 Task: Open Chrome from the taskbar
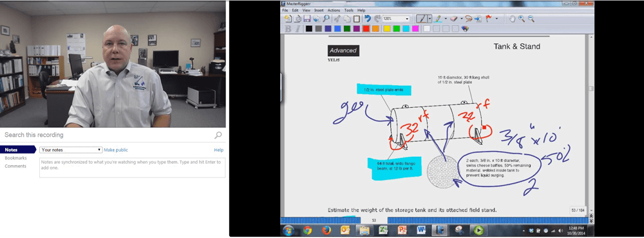point(307,230)
